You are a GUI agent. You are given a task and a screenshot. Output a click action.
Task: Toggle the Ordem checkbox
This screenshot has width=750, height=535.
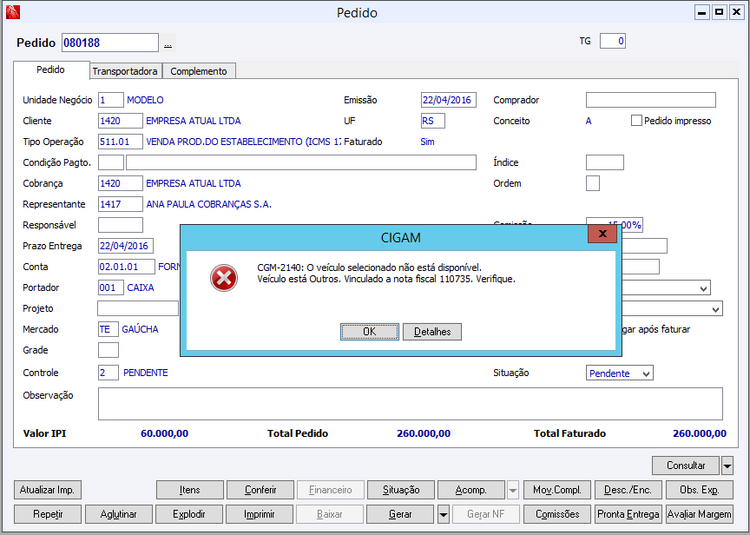pos(593,183)
